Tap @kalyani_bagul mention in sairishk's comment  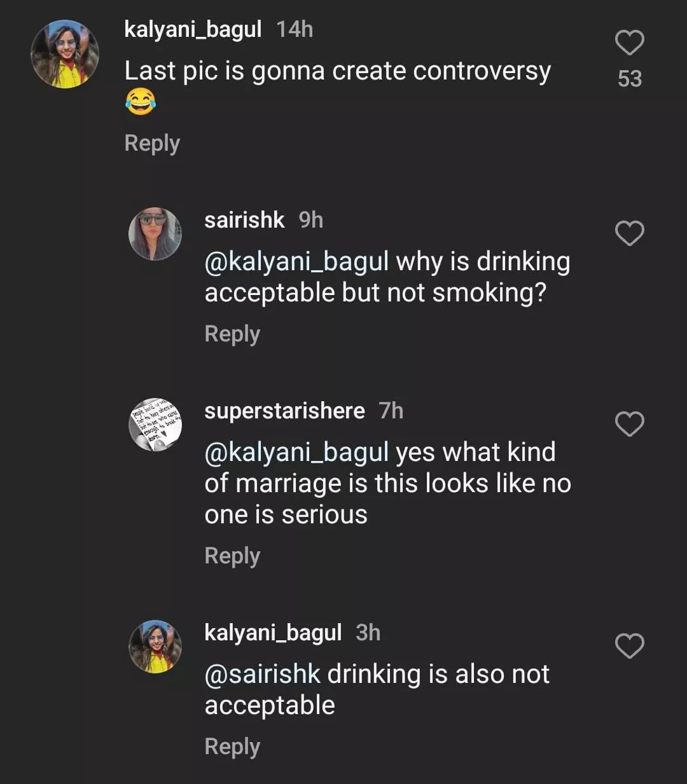click(296, 262)
